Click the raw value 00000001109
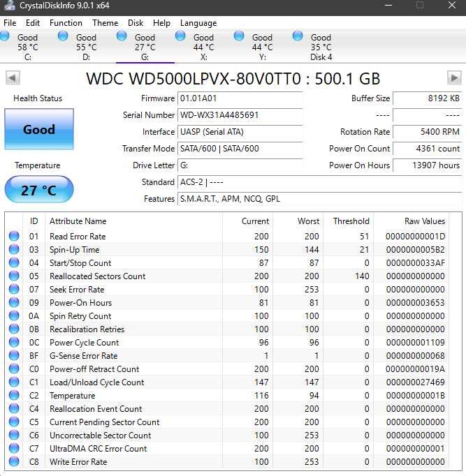 point(415,343)
